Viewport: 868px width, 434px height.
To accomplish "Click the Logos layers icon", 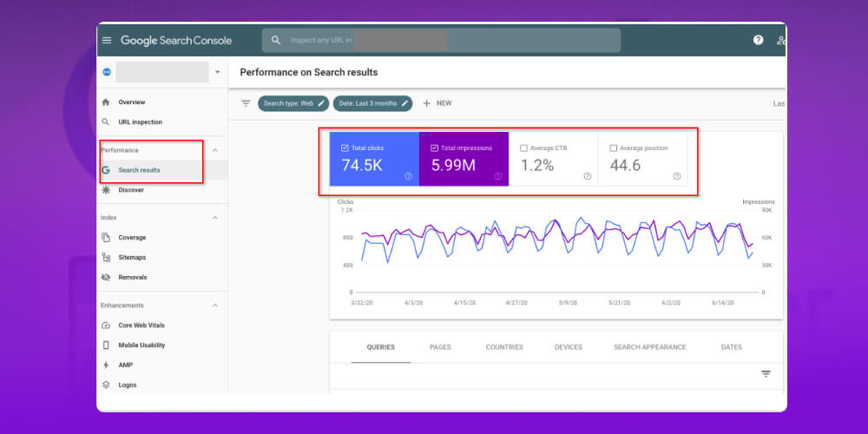I will [106, 385].
